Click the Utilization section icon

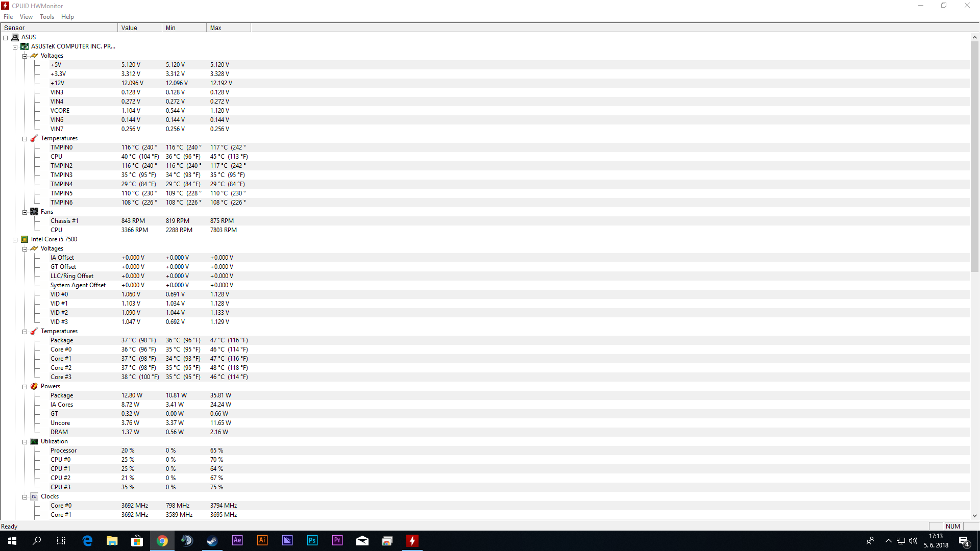click(x=34, y=441)
